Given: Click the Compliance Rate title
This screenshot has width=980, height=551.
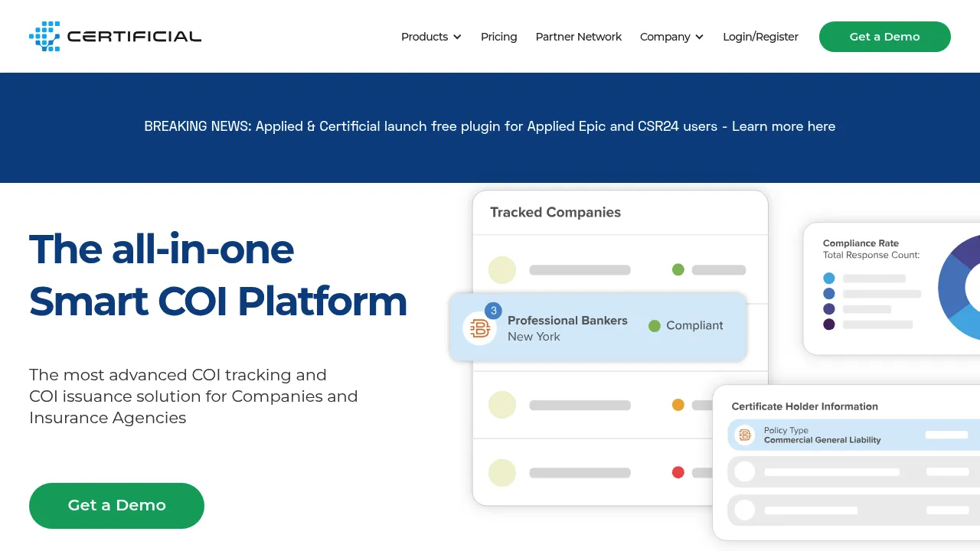Looking at the screenshot, I should [x=861, y=243].
